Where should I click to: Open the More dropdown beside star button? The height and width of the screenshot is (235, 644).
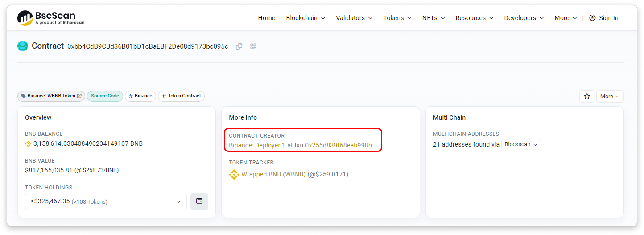tap(610, 97)
